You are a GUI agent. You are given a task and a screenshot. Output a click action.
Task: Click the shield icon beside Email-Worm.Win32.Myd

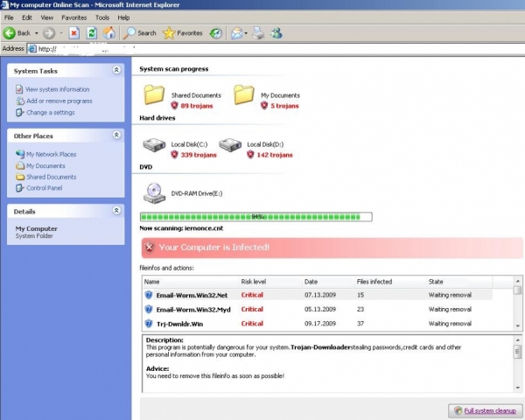pos(149,309)
